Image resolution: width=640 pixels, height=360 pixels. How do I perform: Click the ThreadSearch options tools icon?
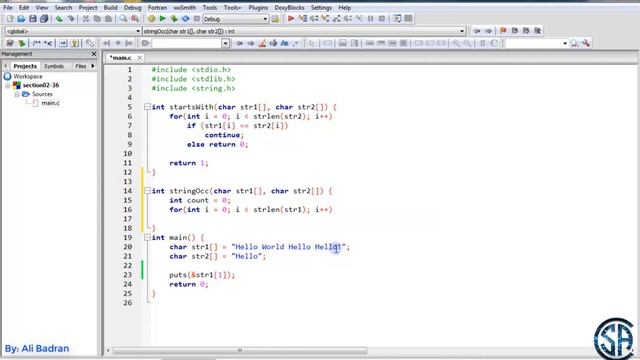[586, 43]
